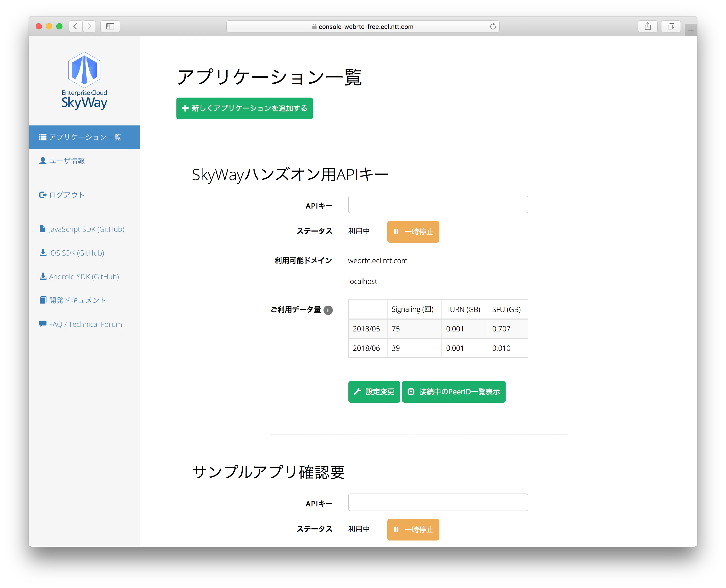The height and width of the screenshot is (588, 726).
Task: Reload the page with the refresh icon
Action: click(x=493, y=26)
